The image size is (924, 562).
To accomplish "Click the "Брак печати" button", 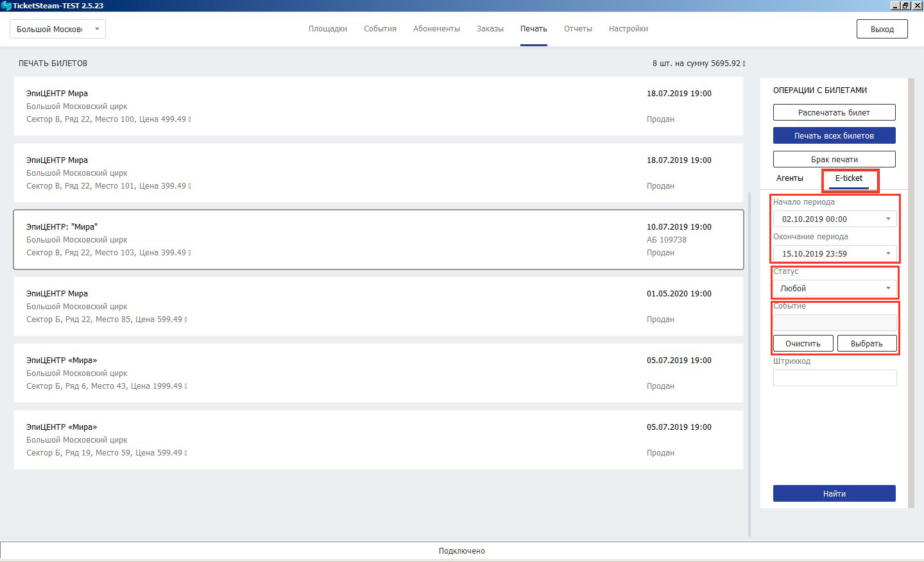I will [x=834, y=159].
